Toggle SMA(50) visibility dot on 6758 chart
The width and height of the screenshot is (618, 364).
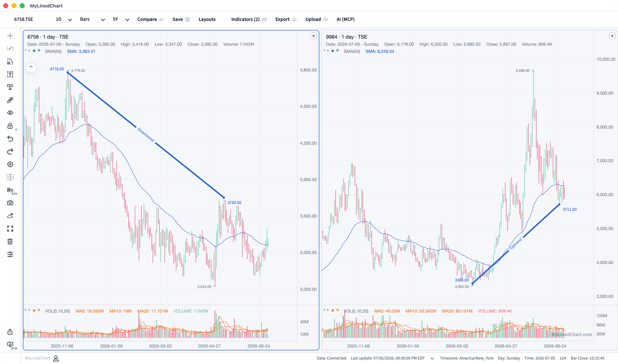[34, 51]
